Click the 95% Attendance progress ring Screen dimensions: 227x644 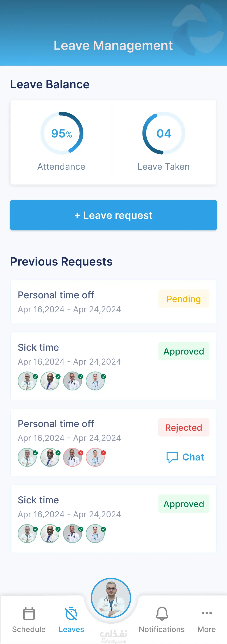(62, 133)
